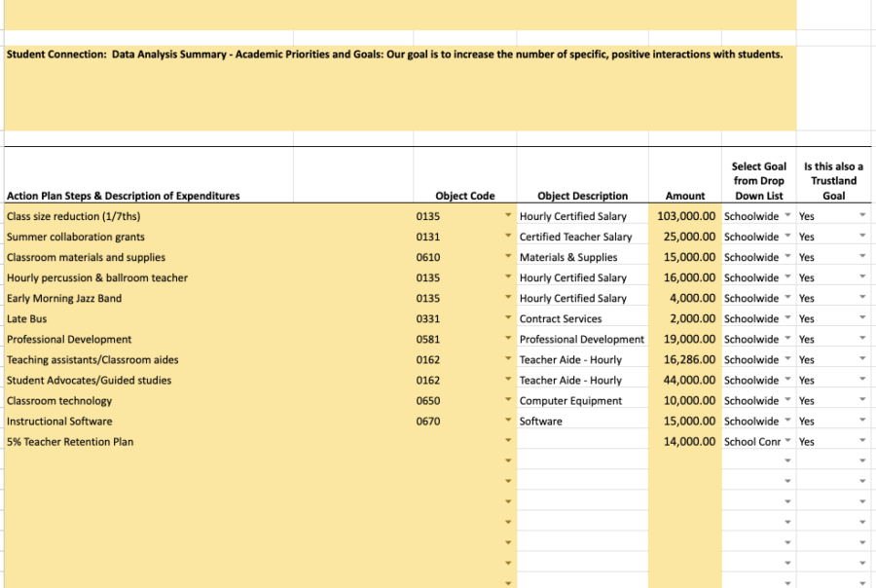
Task: Select the 44,000.00 amount cell
Action: [685, 380]
